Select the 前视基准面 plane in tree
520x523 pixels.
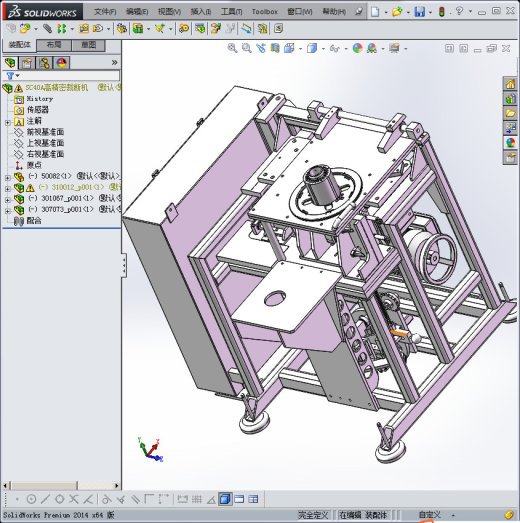point(45,132)
